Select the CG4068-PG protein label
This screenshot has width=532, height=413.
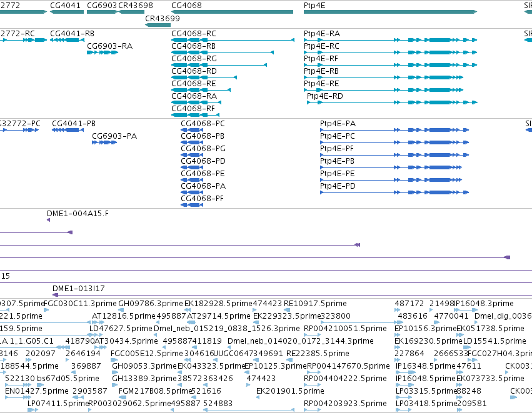(x=203, y=149)
